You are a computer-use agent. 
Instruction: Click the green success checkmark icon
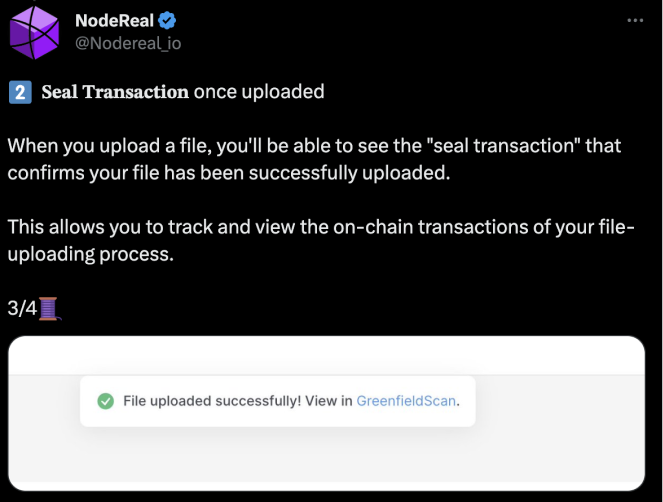[x=104, y=401]
